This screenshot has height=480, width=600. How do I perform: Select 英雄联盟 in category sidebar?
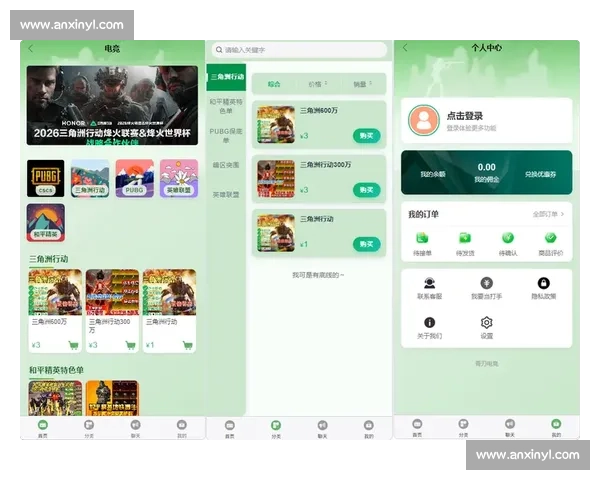[226, 194]
